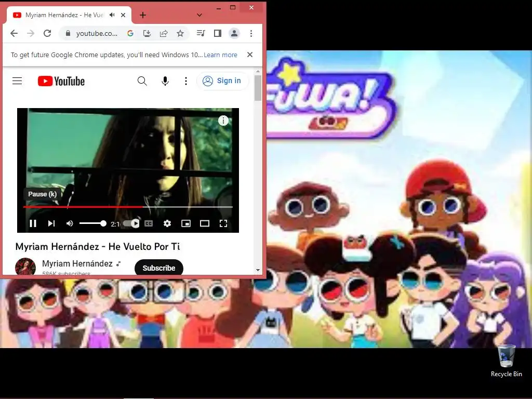Viewport: 532px width, 399px height.
Task: Share this page from the address bar
Action: [x=164, y=33]
